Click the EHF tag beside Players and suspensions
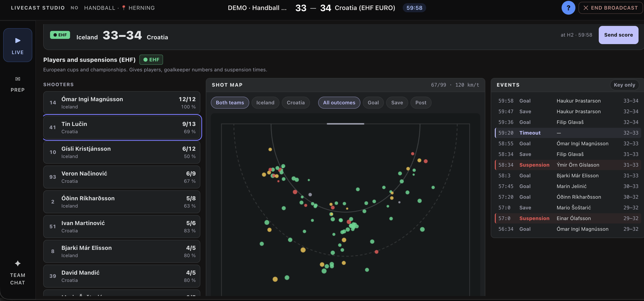 point(151,60)
